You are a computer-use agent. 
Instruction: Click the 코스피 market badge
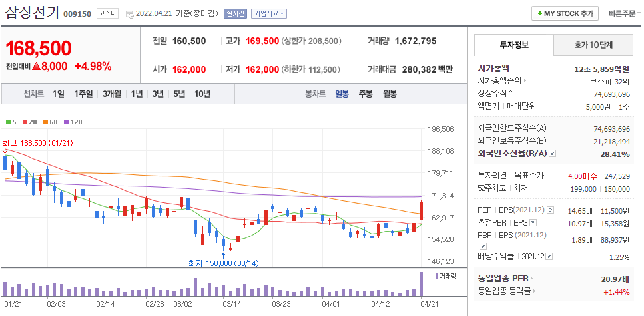pyautogui.click(x=108, y=13)
